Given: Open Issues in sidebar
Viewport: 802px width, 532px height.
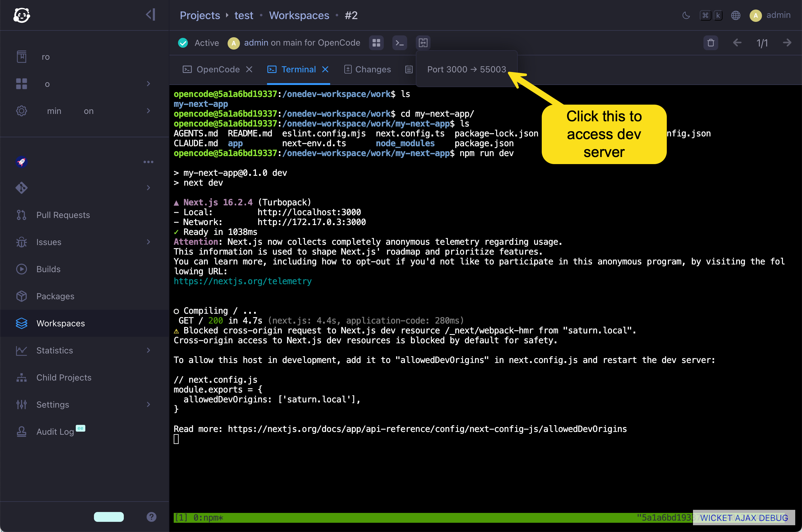Looking at the screenshot, I should 49,242.
